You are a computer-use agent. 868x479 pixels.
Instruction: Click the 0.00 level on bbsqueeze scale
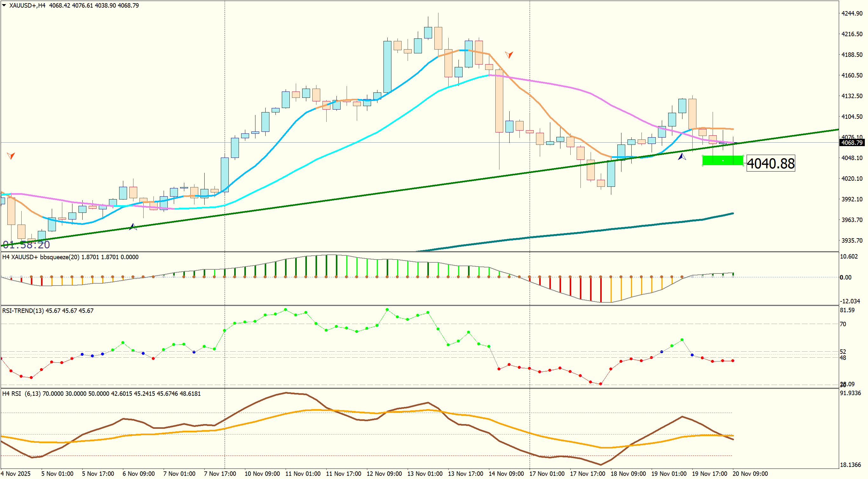[845, 277]
